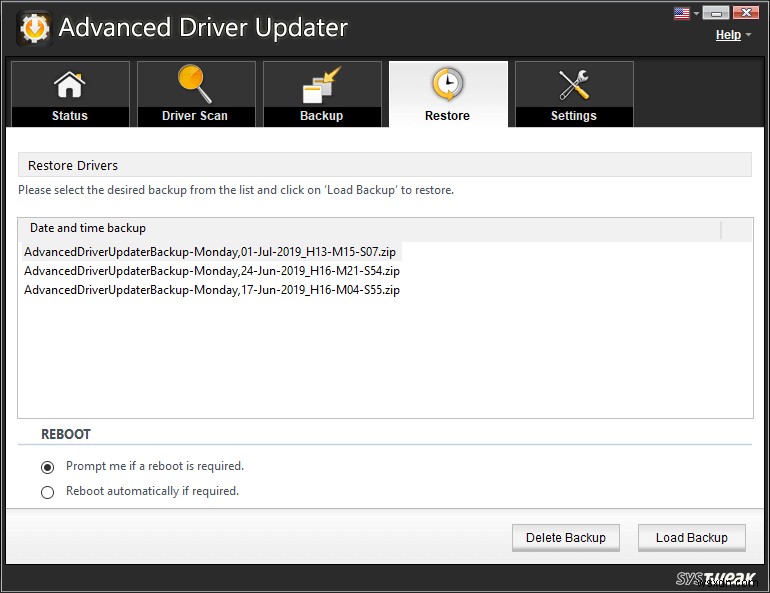Open the Help link
Screen dimensions: 770x593
point(728,35)
